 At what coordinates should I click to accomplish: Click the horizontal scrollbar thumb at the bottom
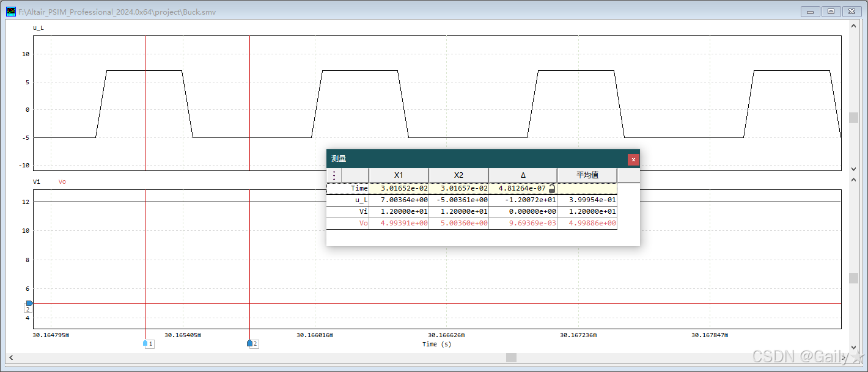tap(511, 357)
